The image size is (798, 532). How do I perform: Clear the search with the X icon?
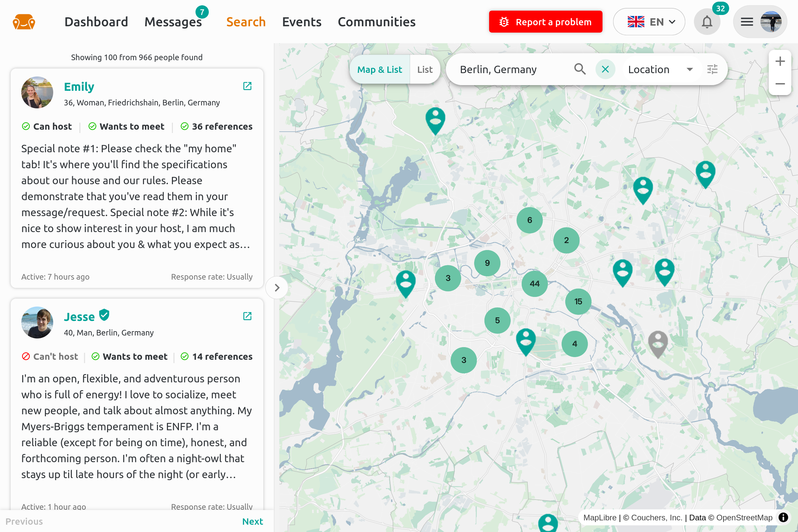[x=605, y=69]
